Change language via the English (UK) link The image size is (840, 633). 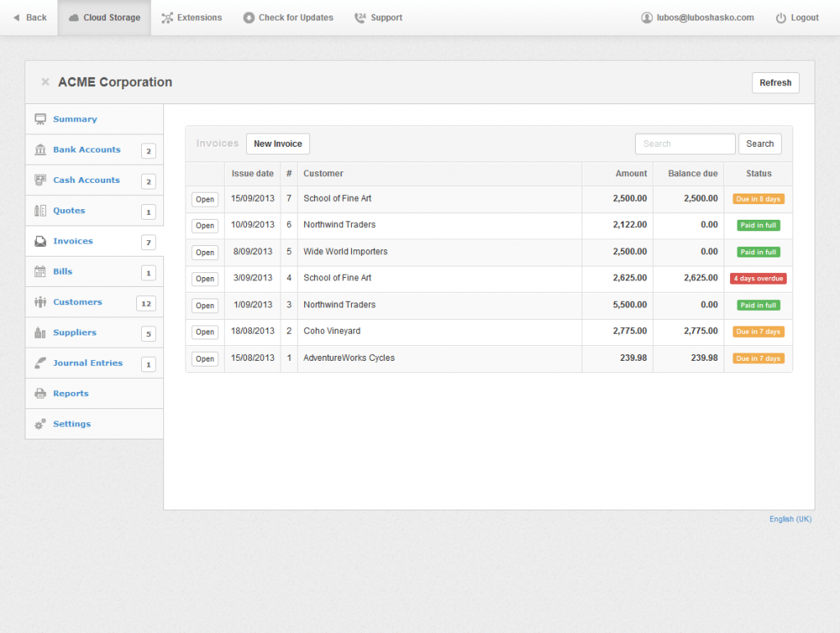coord(789,518)
